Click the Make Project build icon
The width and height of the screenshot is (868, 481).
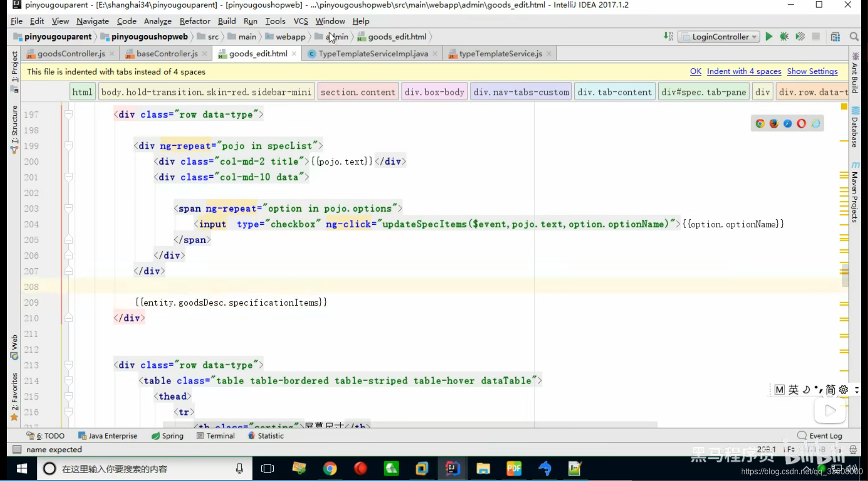pyautogui.click(x=668, y=36)
